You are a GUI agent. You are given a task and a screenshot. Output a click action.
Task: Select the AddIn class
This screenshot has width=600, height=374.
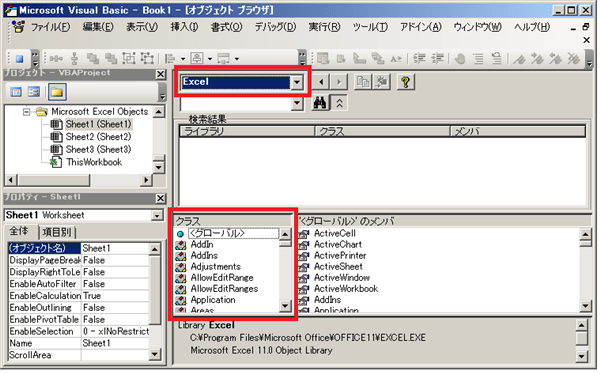coord(202,244)
